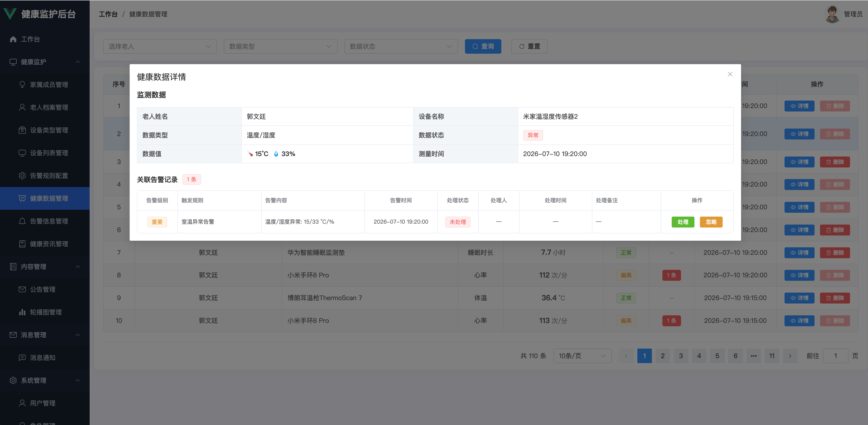868x425 pixels.
Task: Go to the next page arrow
Action: pyautogui.click(x=790, y=356)
